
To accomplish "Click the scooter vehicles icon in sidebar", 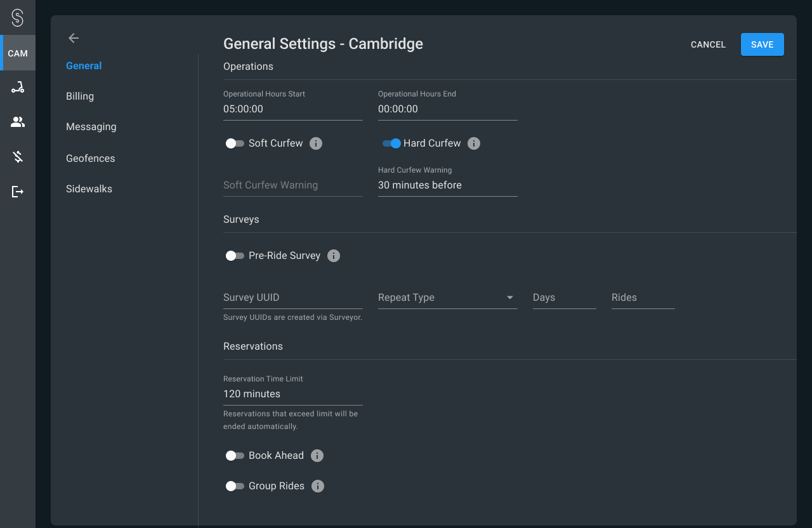I will click(x=18, y=88).
